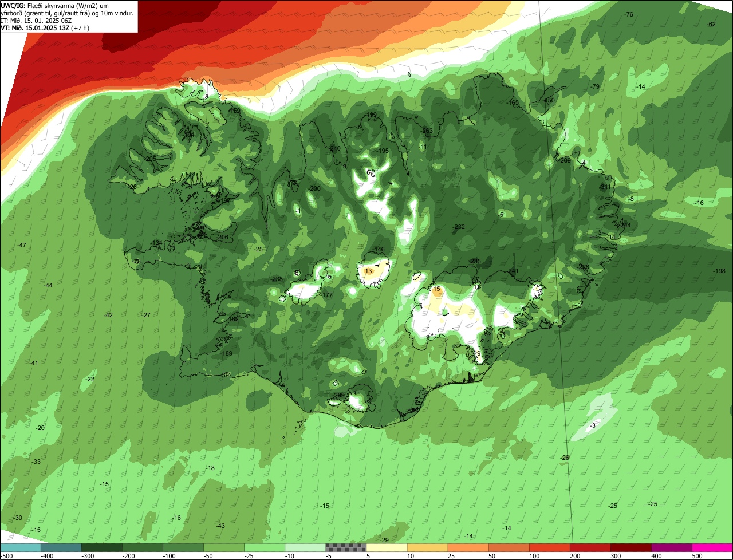Select the red swatch between 200 and 300
The width and height of the screenshot is (733, 560).
[x=590, y=548]
